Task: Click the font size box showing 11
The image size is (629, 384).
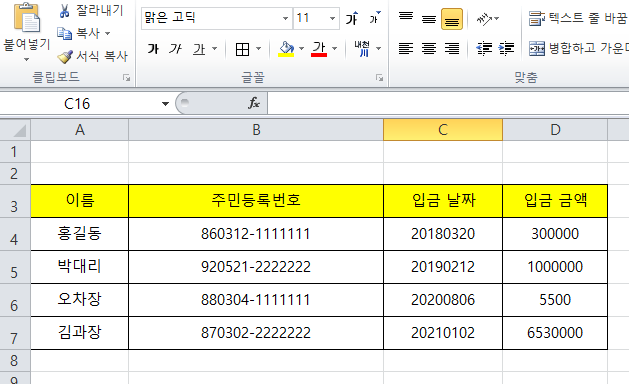Action: pos(310,18)
